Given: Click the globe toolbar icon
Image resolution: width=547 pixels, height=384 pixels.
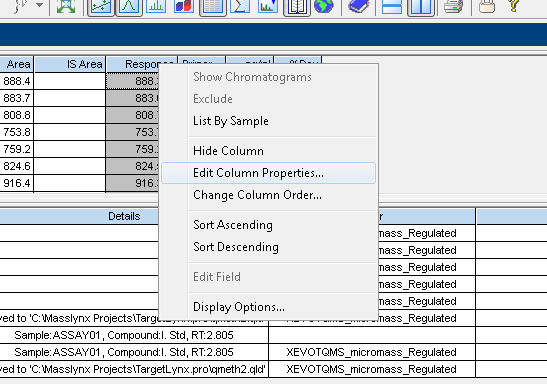Looking at the screenshot, I should tap(324, 6).
